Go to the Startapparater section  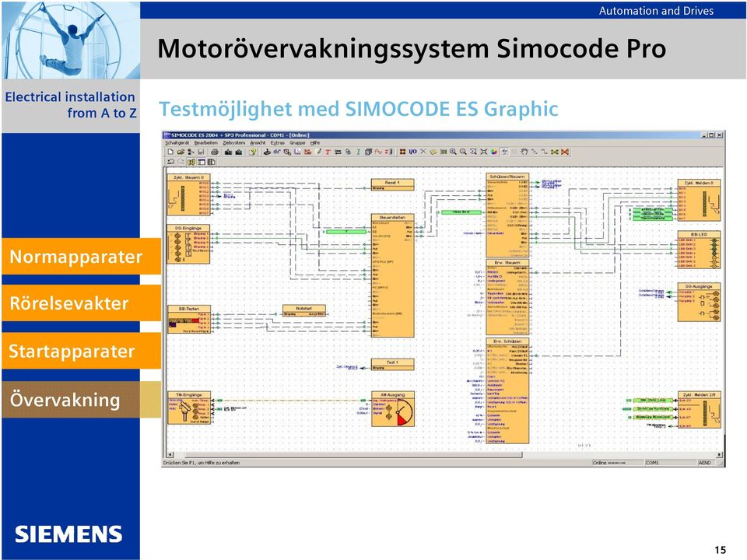(81, 351)
